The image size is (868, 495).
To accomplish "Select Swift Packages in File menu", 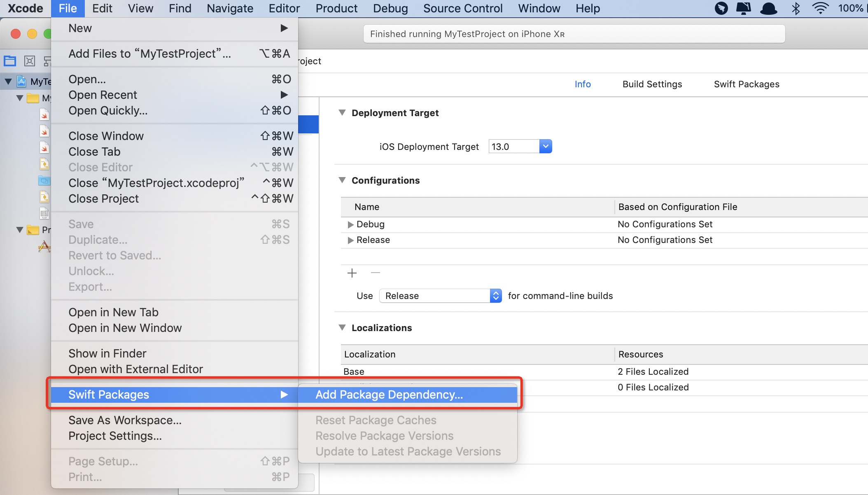I will pyautogui.click(x=175, y=395).
